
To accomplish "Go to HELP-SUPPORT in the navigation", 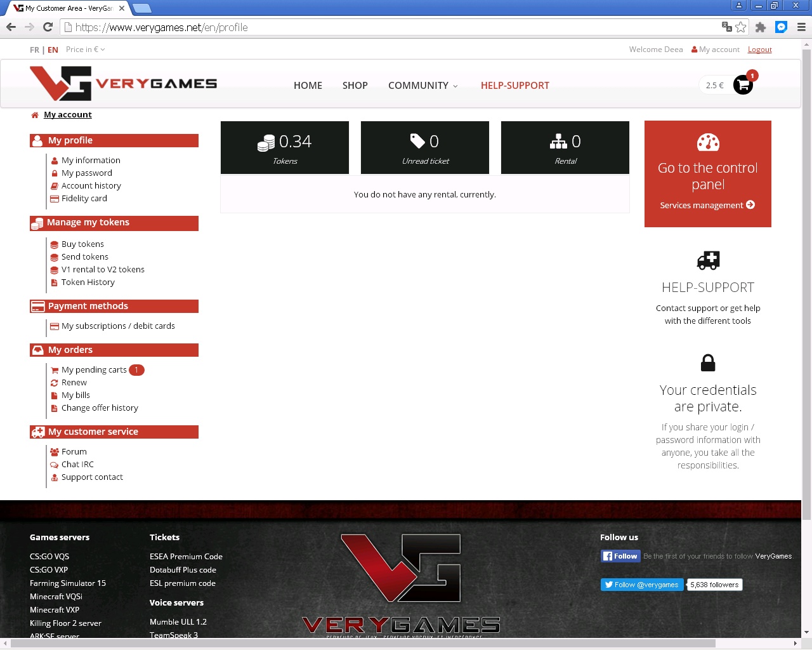I will tap(514, 86).
